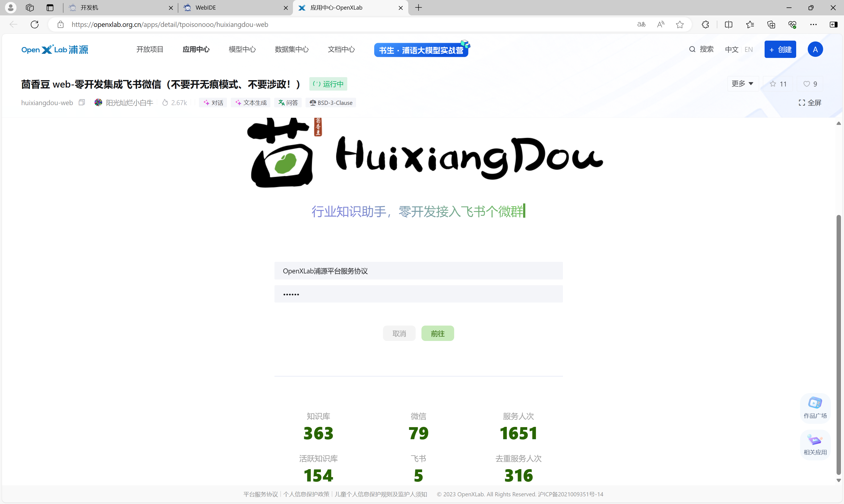Click the HuixiangDou logo image
Viewport: 844px width, 504px height.
tap(425, 153)
